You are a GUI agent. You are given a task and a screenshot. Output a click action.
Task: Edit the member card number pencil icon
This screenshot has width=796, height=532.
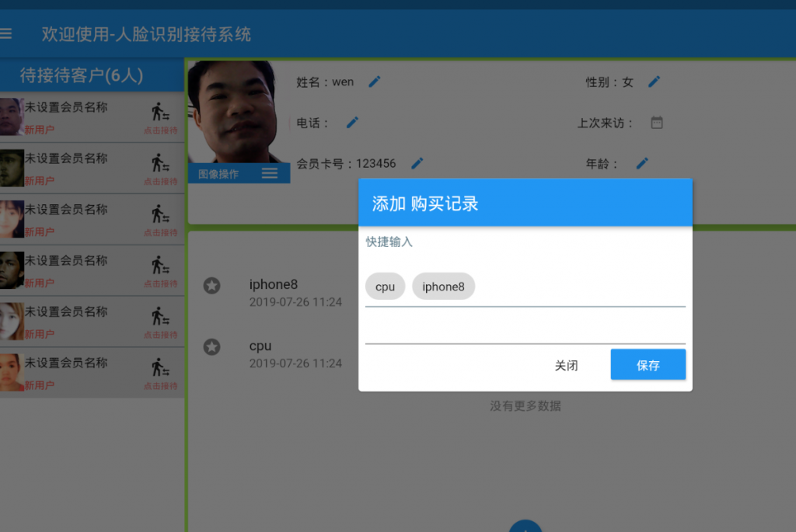point(417,163)
